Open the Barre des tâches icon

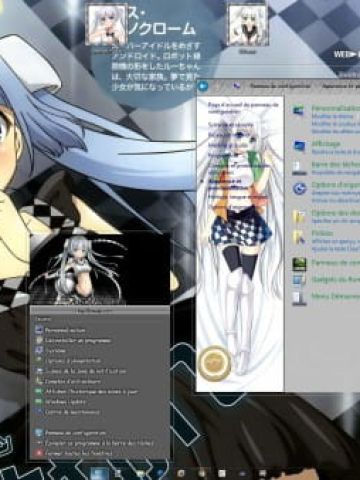click(299, 168)
